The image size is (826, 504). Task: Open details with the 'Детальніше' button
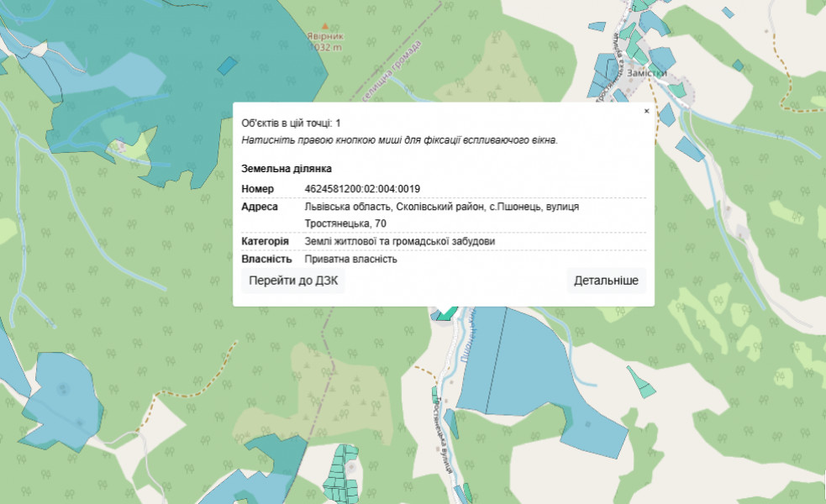coord(606,281)
